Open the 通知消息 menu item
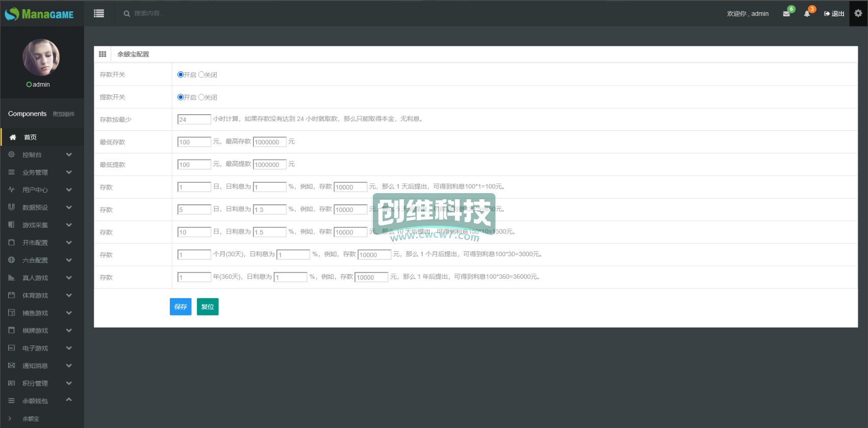The width and height of the screenshot is (868, 428). [x=42, y=366]
